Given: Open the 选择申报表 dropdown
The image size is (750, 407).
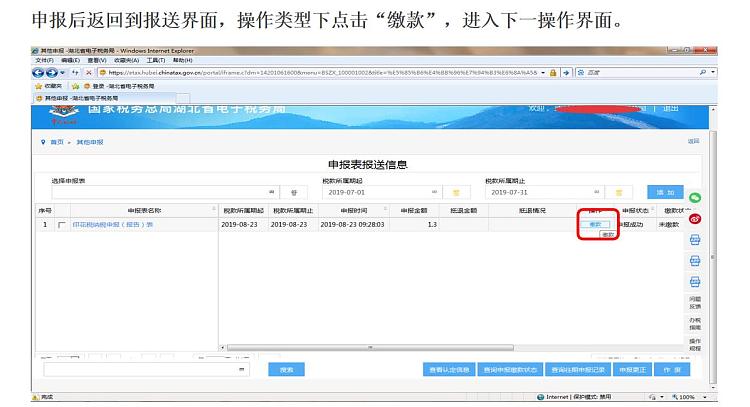Looking at the screenshot, I should click(x=272, y=192).
